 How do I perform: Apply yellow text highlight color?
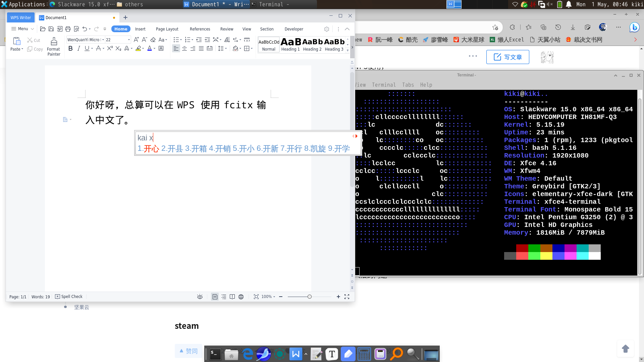click(138, 48)
